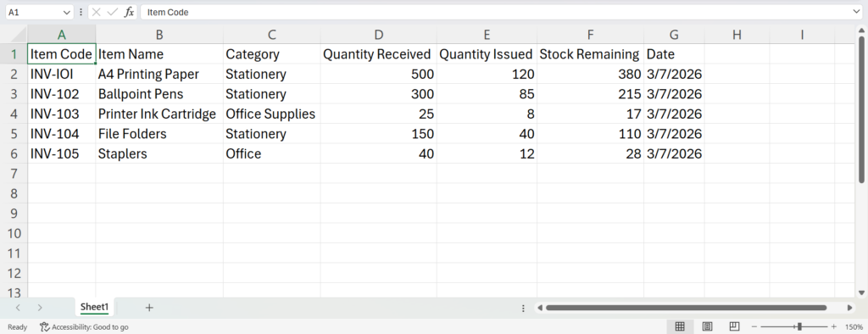The width and height of the screenshot is (868, 334).
Task: Click cell INV-105
Action: tap(61, 154)
